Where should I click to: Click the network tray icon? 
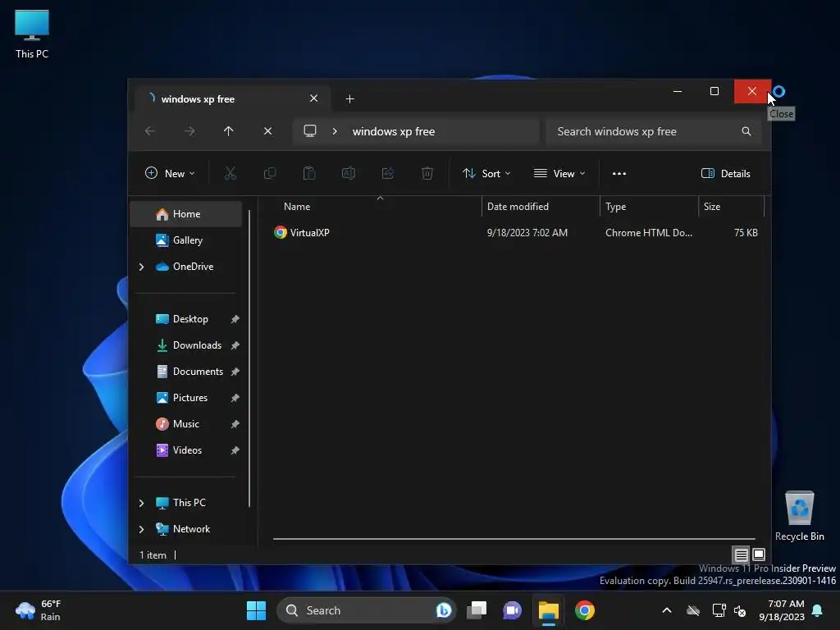[x=719, y=610]
